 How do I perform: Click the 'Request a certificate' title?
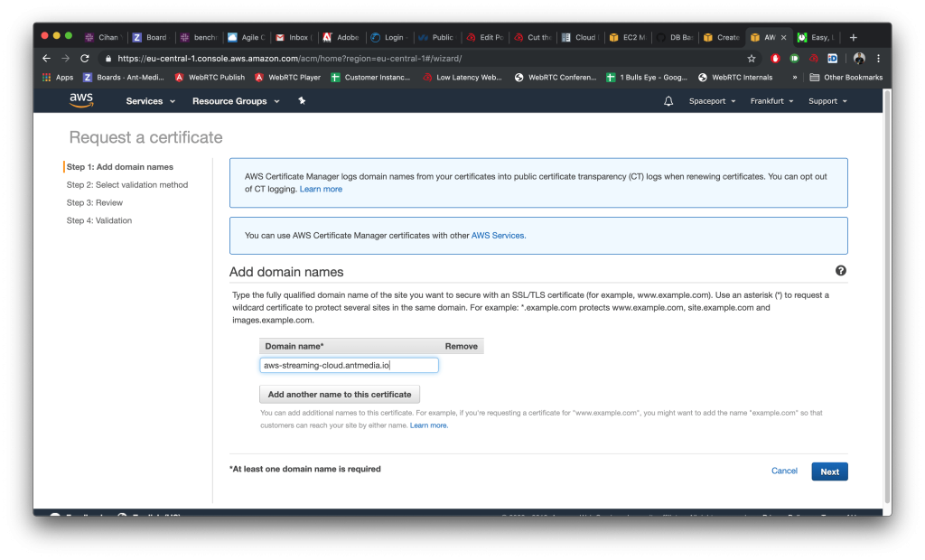(145, 137)
